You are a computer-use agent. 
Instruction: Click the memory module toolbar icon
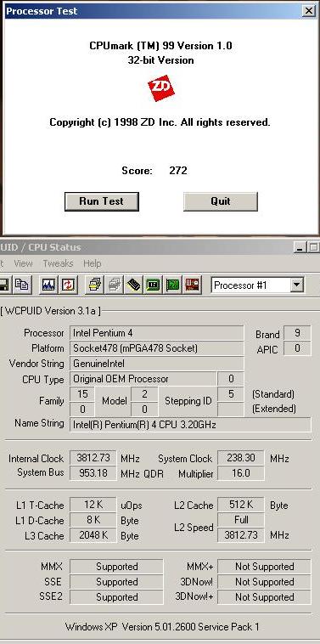(134, 285)
